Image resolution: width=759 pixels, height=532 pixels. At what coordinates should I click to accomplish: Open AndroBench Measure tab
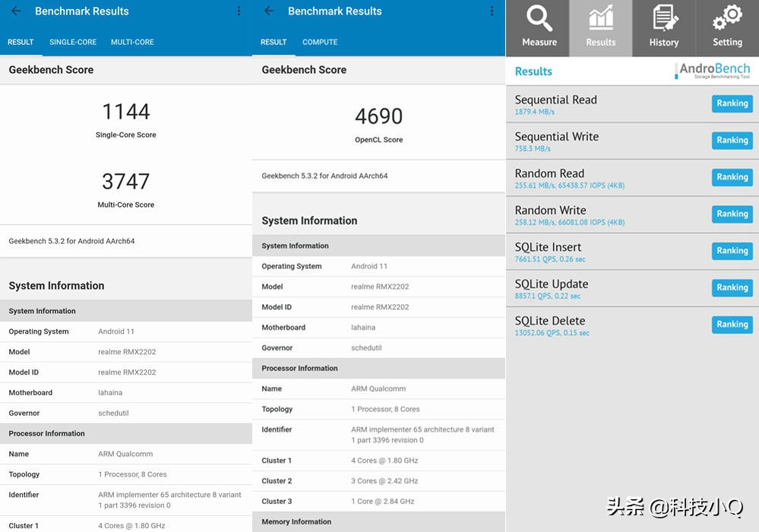pos(539,27)
